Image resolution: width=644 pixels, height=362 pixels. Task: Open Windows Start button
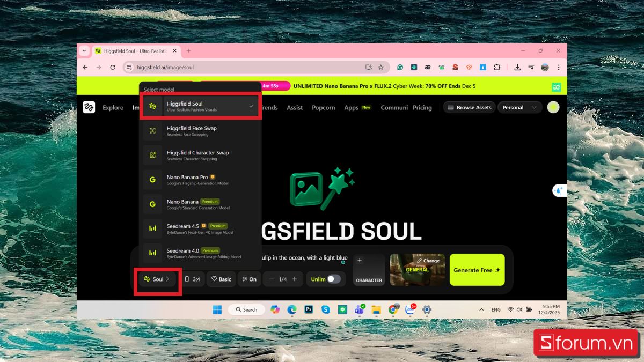pos(217,309)
